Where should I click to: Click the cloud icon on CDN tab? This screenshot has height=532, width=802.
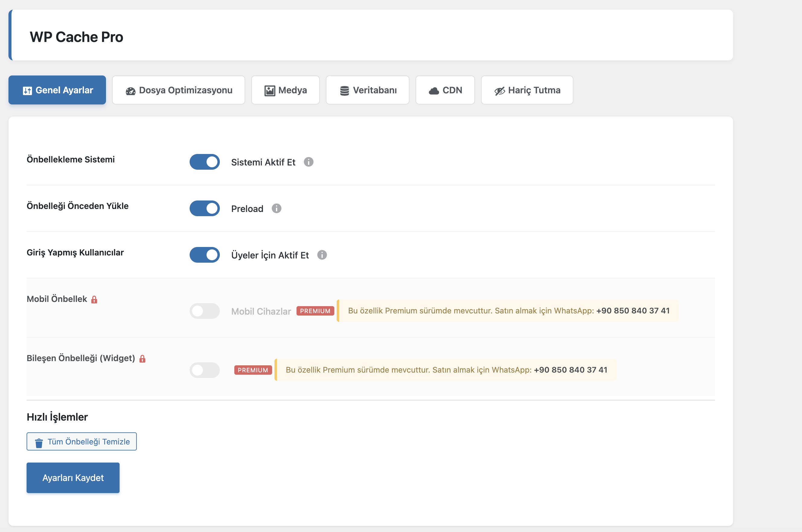pyautogui.click(x=434, y=91)
